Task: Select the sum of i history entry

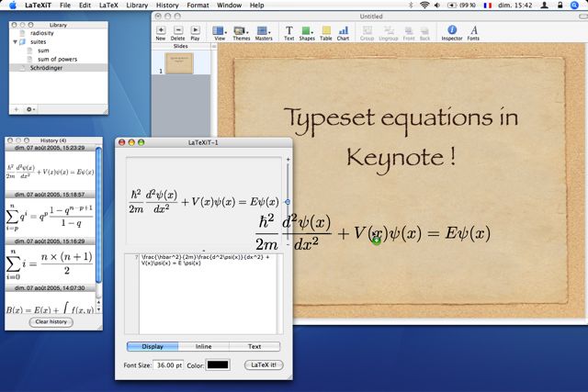Action: (x=51, y=264)
